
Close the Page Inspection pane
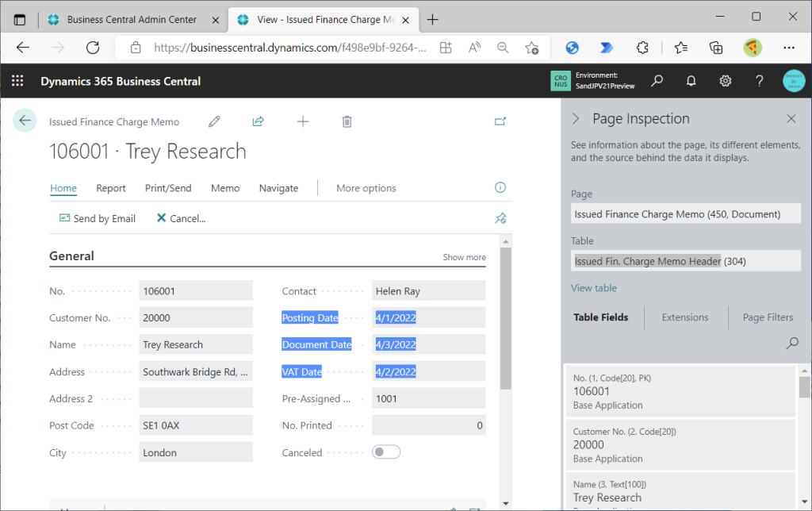tap(791, 119)
